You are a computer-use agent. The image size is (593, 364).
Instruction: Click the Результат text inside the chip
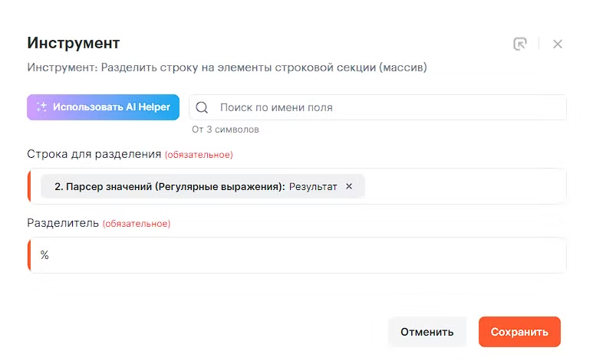tap(313, 186)
